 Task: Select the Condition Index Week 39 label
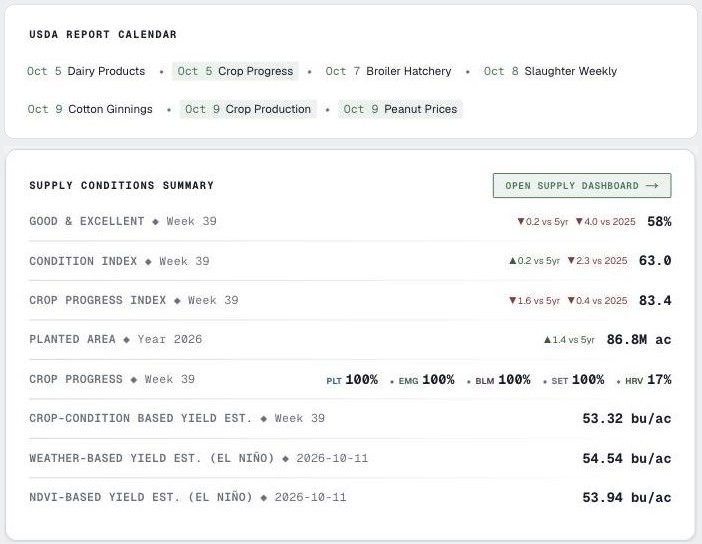tap(119, 261)
